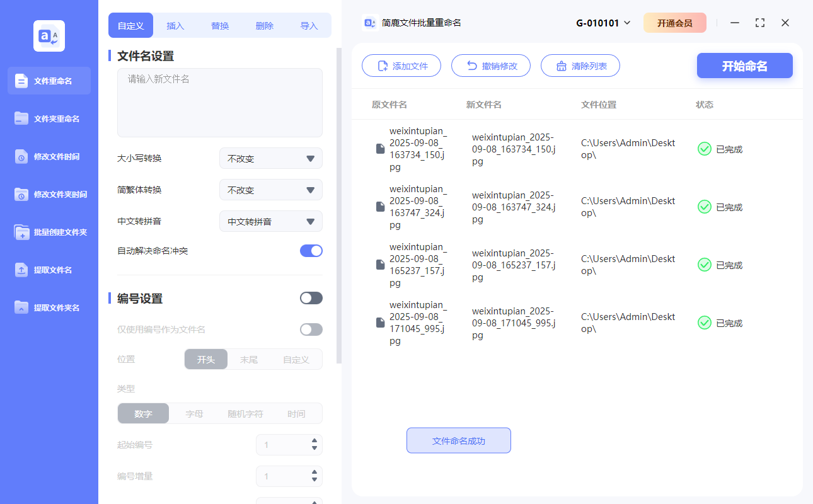Viewport: 813px width, 504px height.
Task: Increase 起始编号 with the up stepper arrow
Action: (x=314, y=441)
